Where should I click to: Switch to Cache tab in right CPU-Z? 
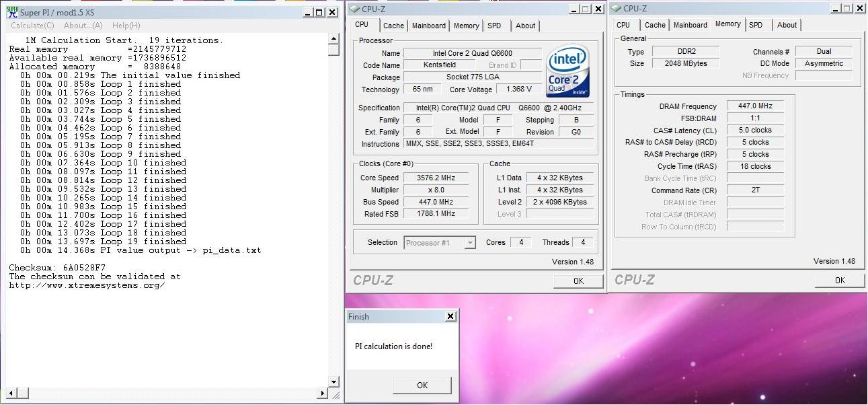pos(655,25)
